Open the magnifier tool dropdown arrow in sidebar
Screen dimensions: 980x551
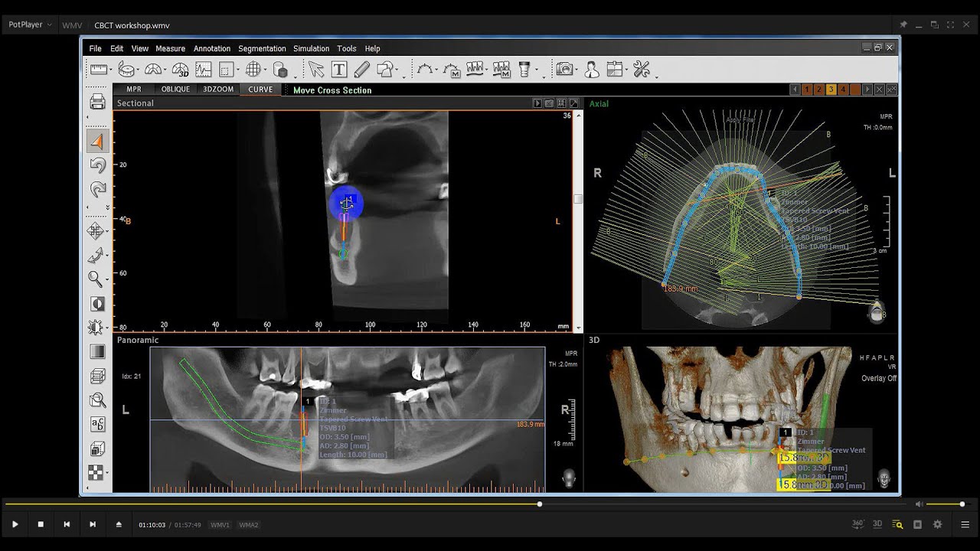pyautogui.click(x=106, y=280)
